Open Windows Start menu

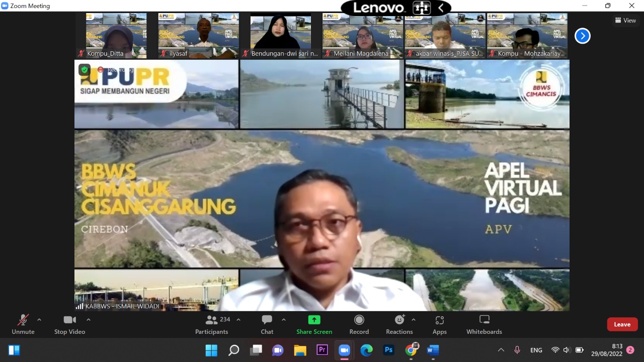click(x=211, y=350)
